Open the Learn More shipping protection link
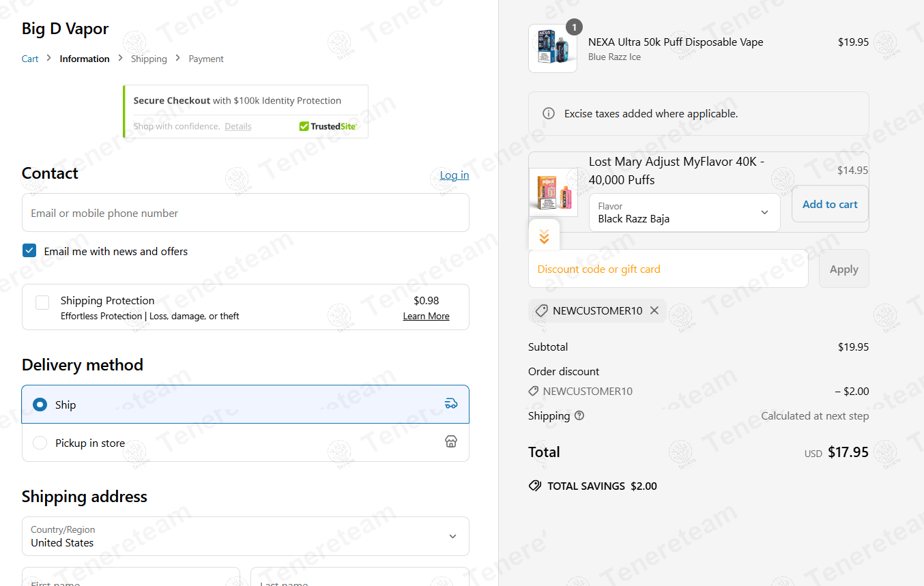The image size is (924, 586). point(426,316)
